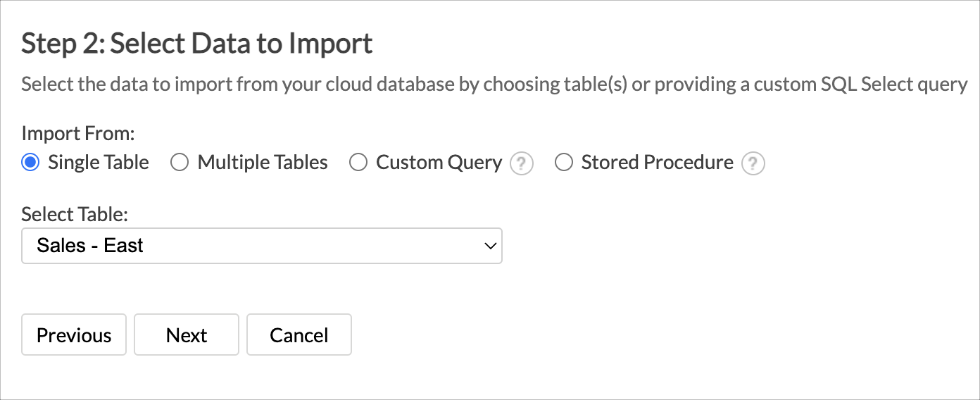Click the help icon beside Custom Query
Viewport: 980px width, 400px height.
(x=521, y=164)
